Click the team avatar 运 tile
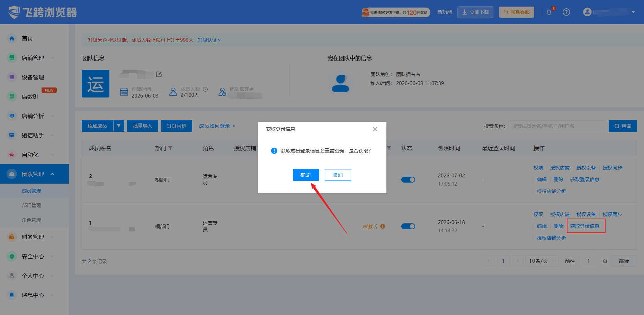 (96, 84)
